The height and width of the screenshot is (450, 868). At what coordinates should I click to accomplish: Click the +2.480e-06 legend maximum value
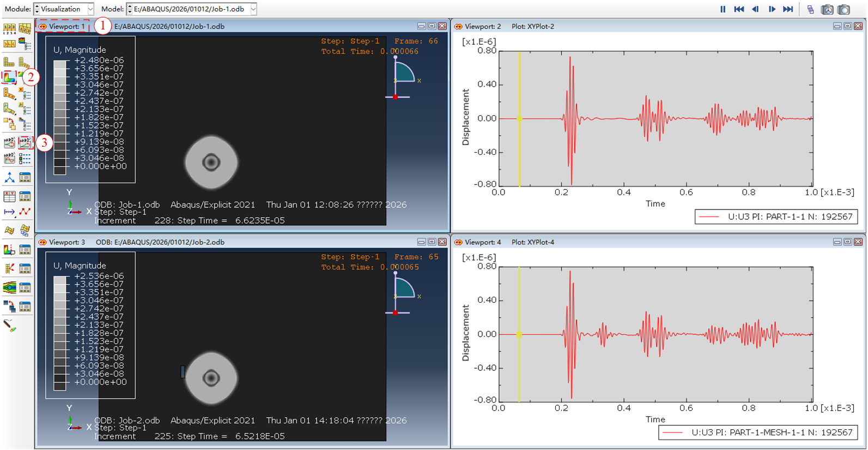[x=99, y=60]
